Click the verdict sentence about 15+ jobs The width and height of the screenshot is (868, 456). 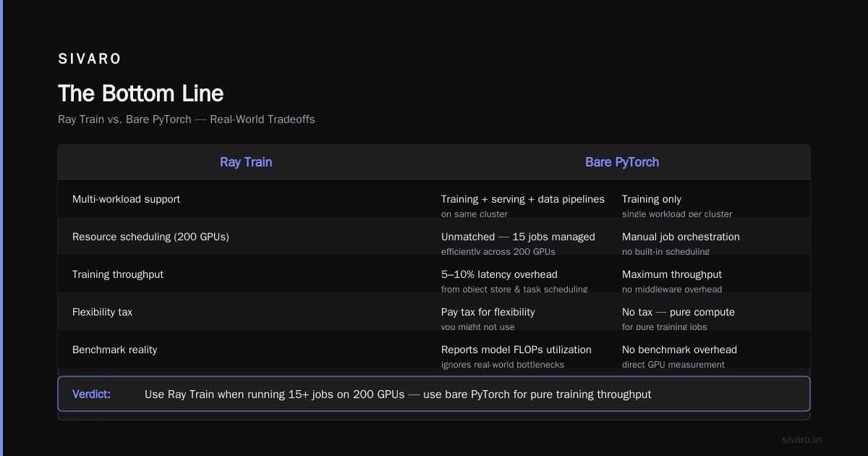click(398, 394)
